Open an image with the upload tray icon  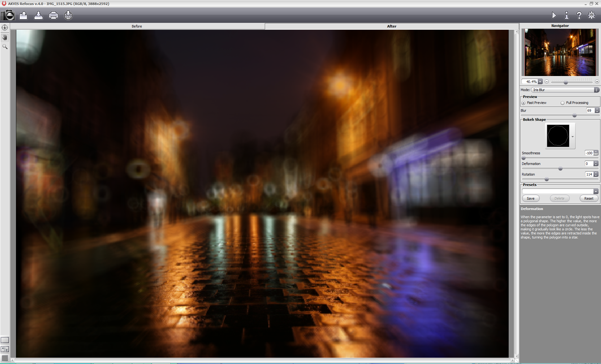point(23,15)
